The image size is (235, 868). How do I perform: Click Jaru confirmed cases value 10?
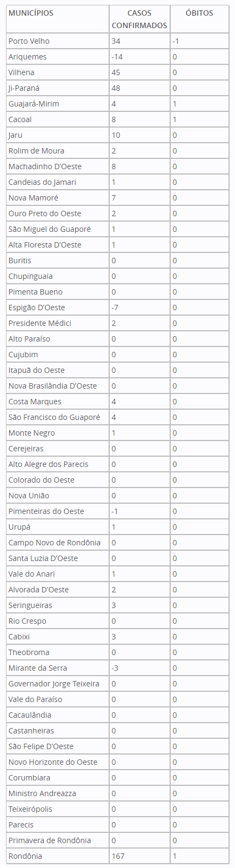coord(116,135)
